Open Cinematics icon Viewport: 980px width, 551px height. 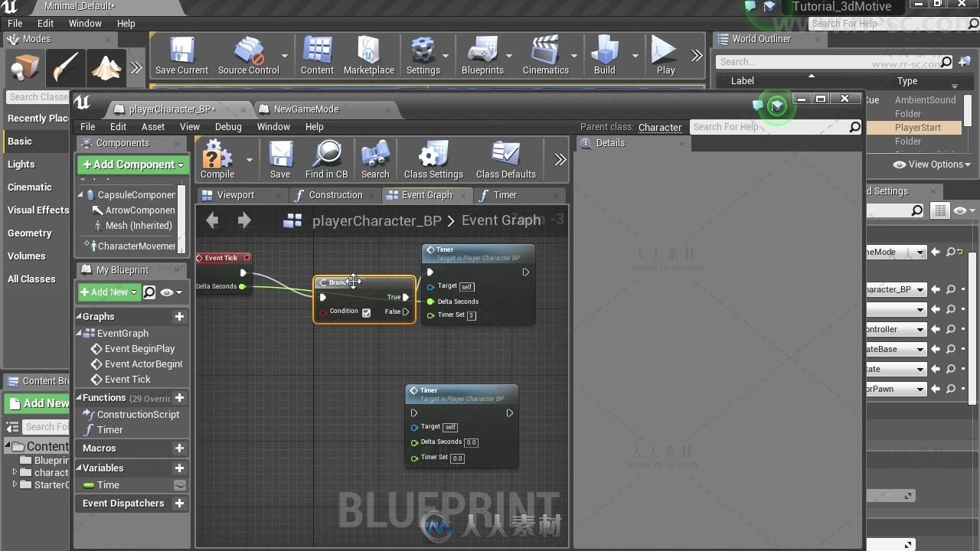(x=545, y=56)
